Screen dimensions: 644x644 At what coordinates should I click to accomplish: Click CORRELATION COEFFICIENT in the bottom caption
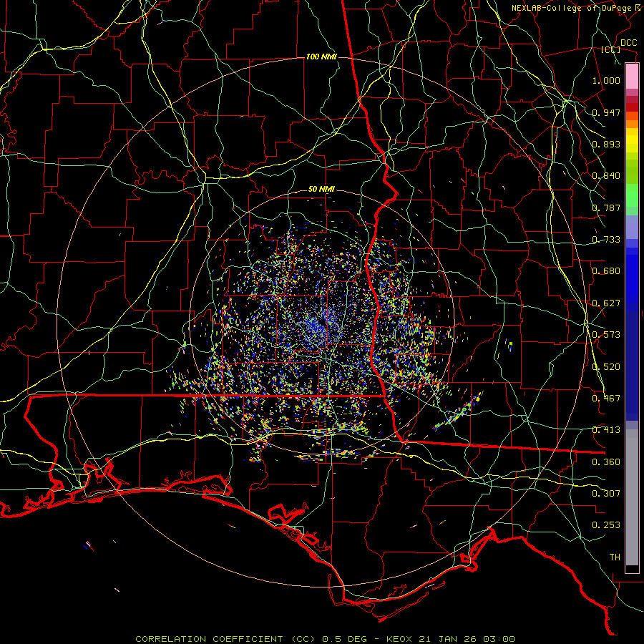tap(209, 639)
